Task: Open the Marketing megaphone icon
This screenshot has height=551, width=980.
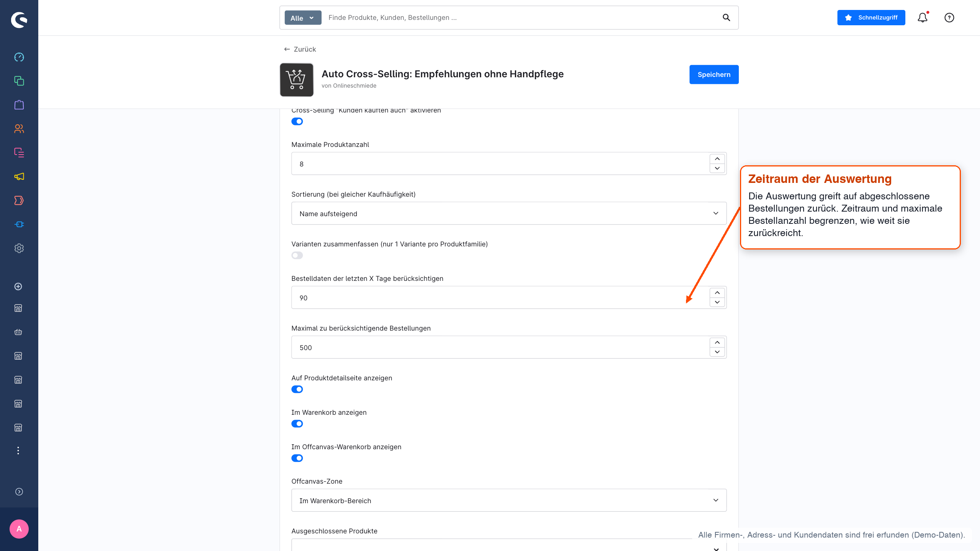Action: click(19, 176)
